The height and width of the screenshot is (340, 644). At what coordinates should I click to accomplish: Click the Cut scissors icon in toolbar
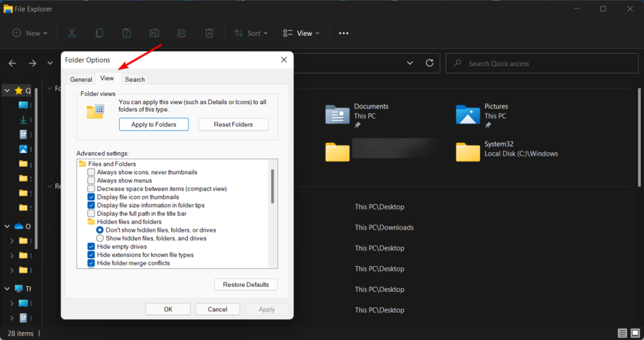point(72,33)
